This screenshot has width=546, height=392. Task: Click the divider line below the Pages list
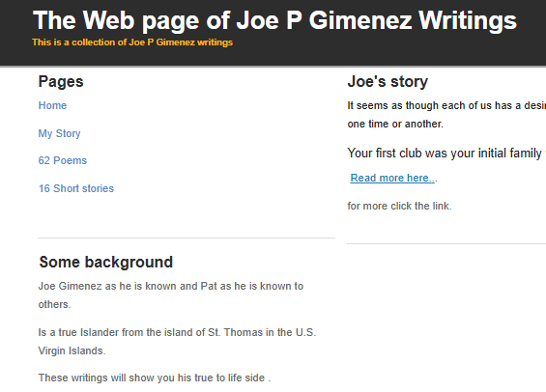click(x=187, y=238)
